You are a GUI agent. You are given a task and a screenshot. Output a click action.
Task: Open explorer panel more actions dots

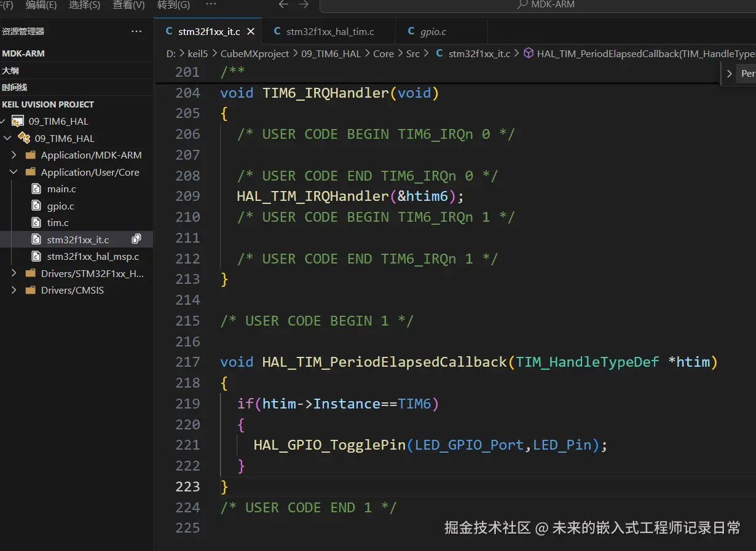[x=136, y=31]
